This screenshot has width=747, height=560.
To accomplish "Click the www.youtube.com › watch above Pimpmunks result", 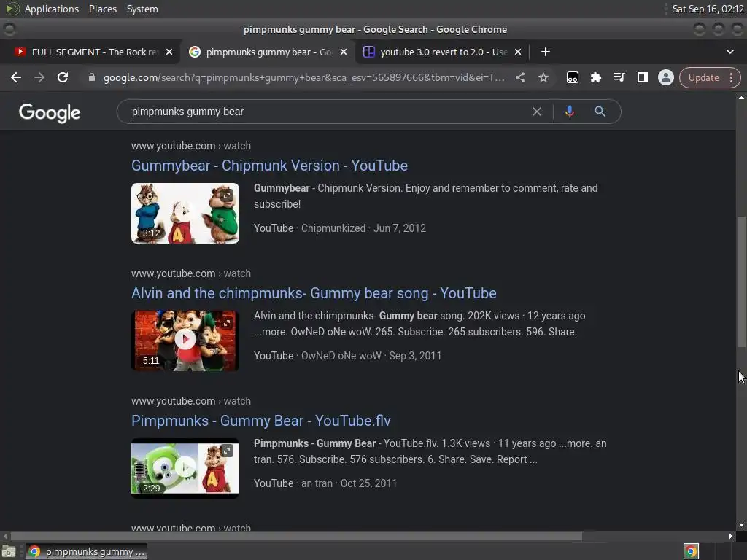I will point(191,401).
